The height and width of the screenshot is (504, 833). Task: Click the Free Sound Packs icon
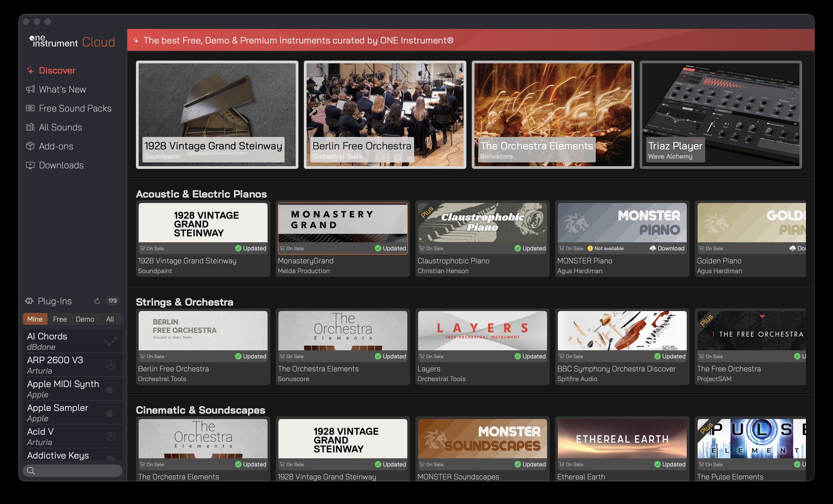30,108
